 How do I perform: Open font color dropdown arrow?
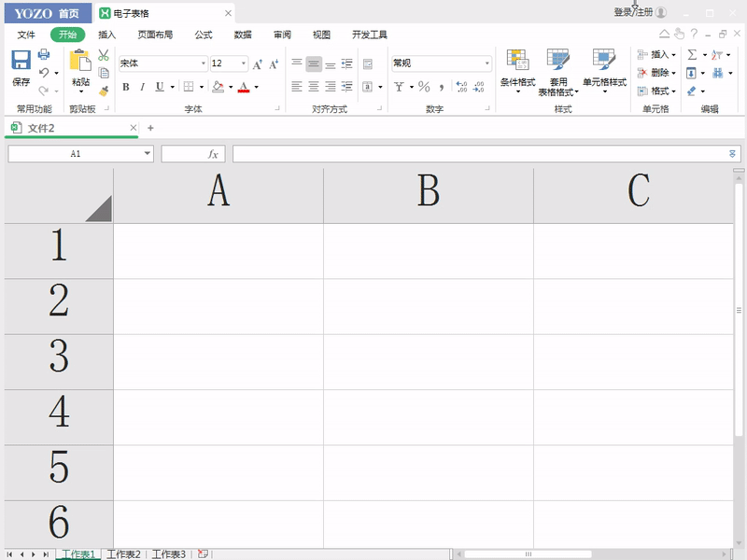[256, 87]
